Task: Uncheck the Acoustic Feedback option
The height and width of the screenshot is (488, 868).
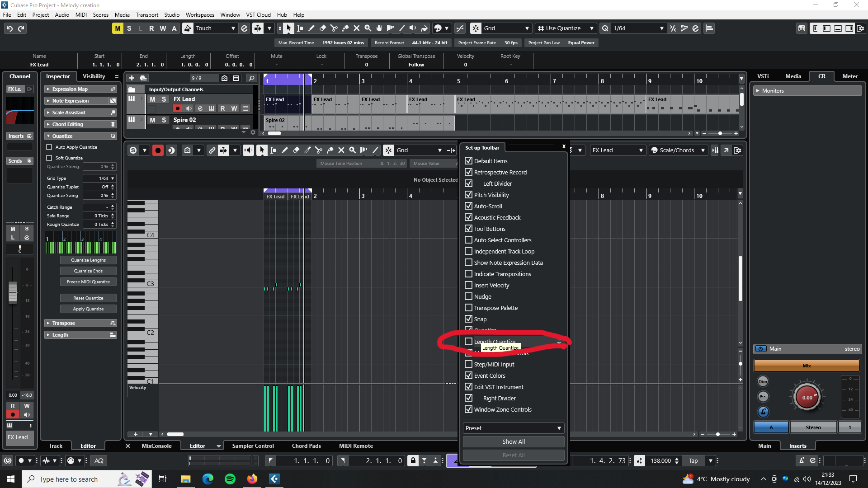Action: click(469, 217)
